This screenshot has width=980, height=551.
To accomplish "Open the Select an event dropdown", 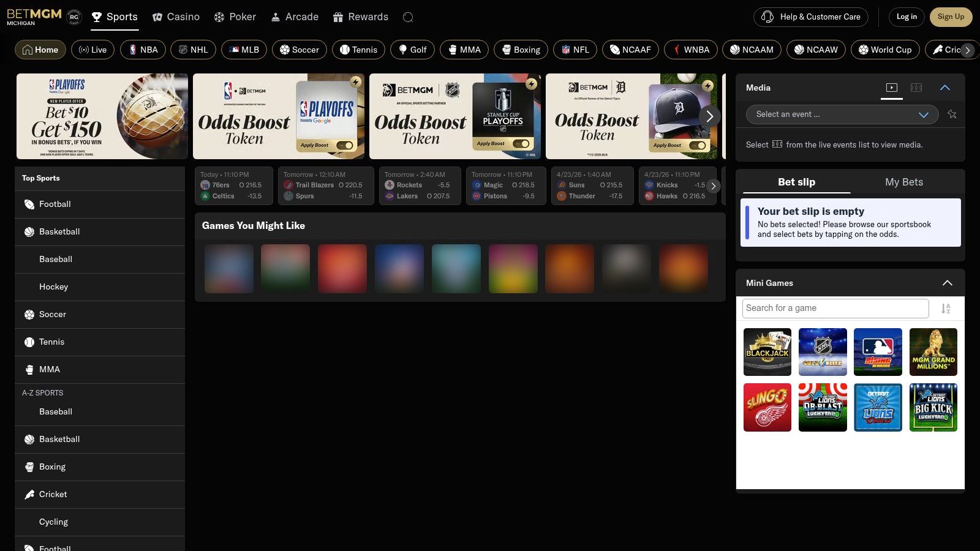I will [x=842, y=114].
